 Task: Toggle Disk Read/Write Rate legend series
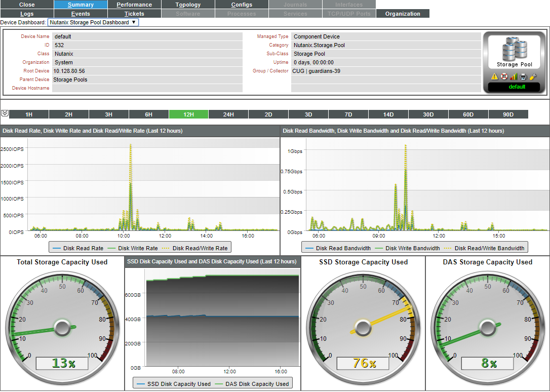tap(194, 248)
